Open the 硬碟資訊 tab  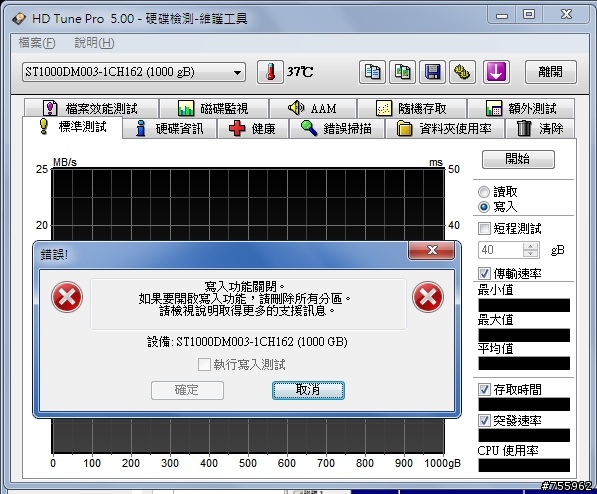click(x=170, y=129)
